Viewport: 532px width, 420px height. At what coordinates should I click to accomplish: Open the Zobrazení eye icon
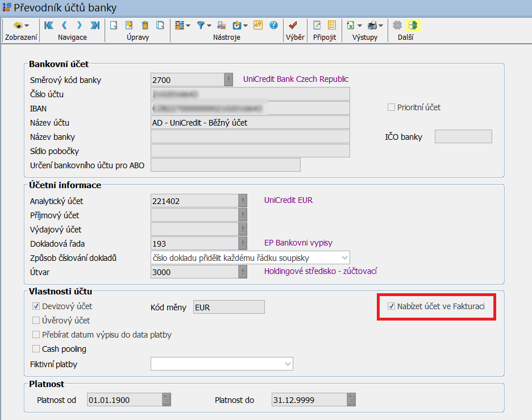[x=19, y=25]
